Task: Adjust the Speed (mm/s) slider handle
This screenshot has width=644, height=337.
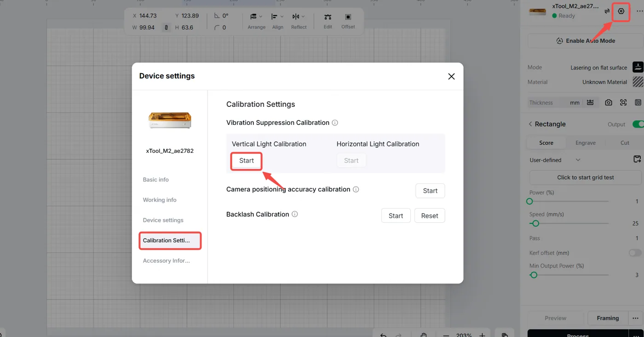Action: click(535, 223)
